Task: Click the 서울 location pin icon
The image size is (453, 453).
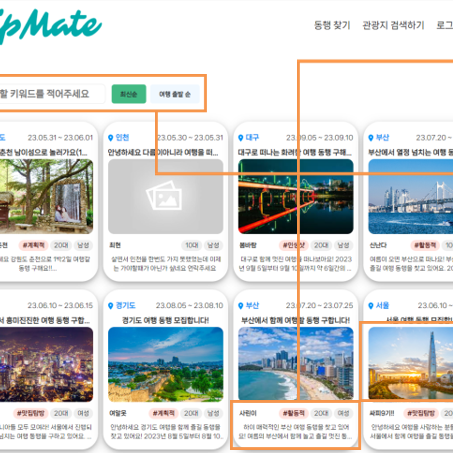Action: click(371, 306)
